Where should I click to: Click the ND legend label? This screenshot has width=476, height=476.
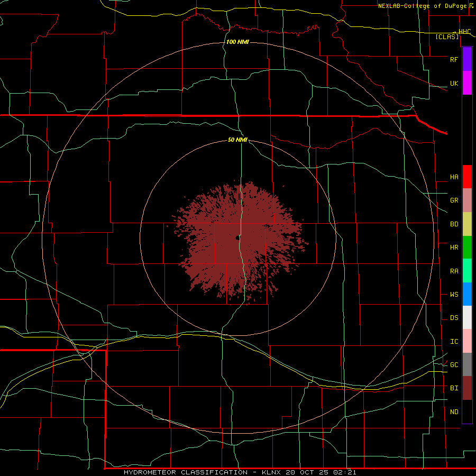pyautogui.click(x=454, y=412)
